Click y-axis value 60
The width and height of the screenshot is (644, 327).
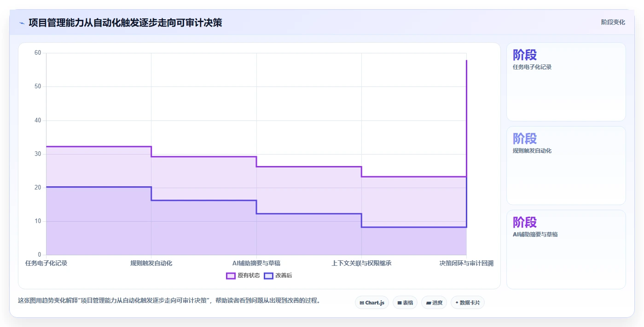pos(38,53)
